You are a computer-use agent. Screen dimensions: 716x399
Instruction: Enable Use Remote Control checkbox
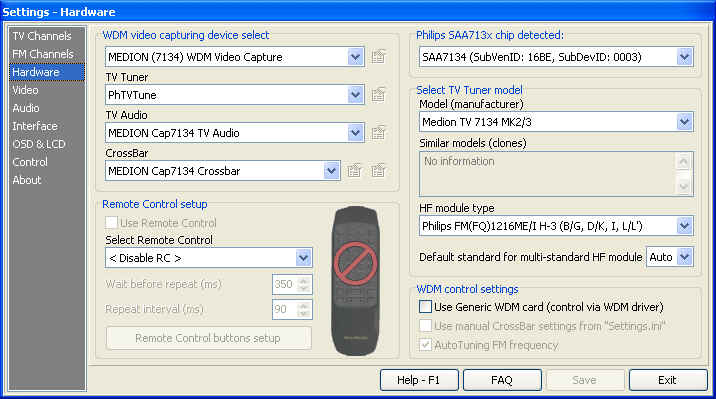point(111,223)
